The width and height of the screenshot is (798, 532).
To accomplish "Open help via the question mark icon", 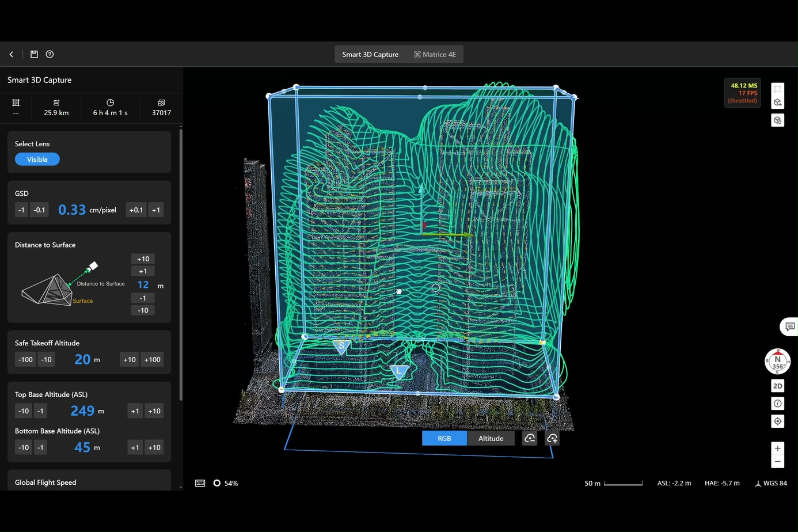I will click(x=50, y=54).
